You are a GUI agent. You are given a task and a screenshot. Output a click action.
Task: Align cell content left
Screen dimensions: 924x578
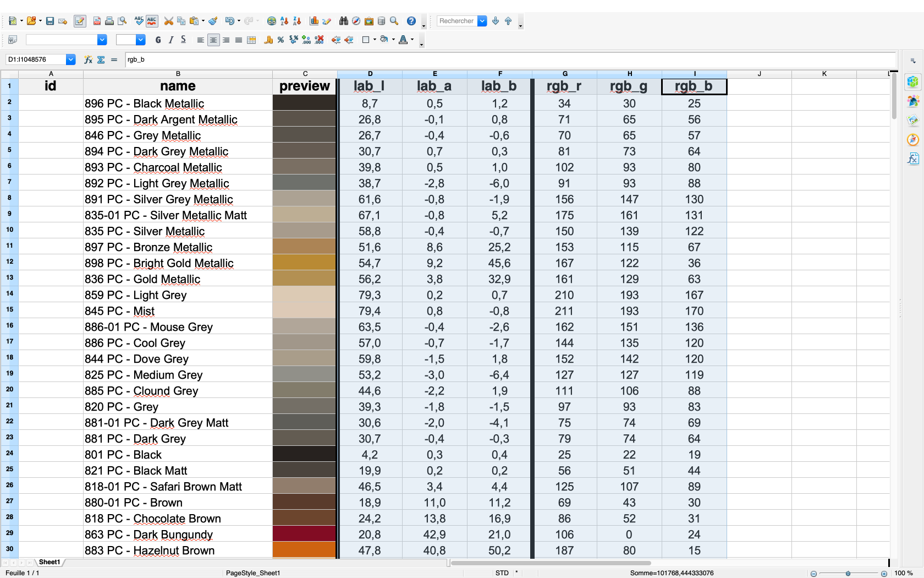201,40
